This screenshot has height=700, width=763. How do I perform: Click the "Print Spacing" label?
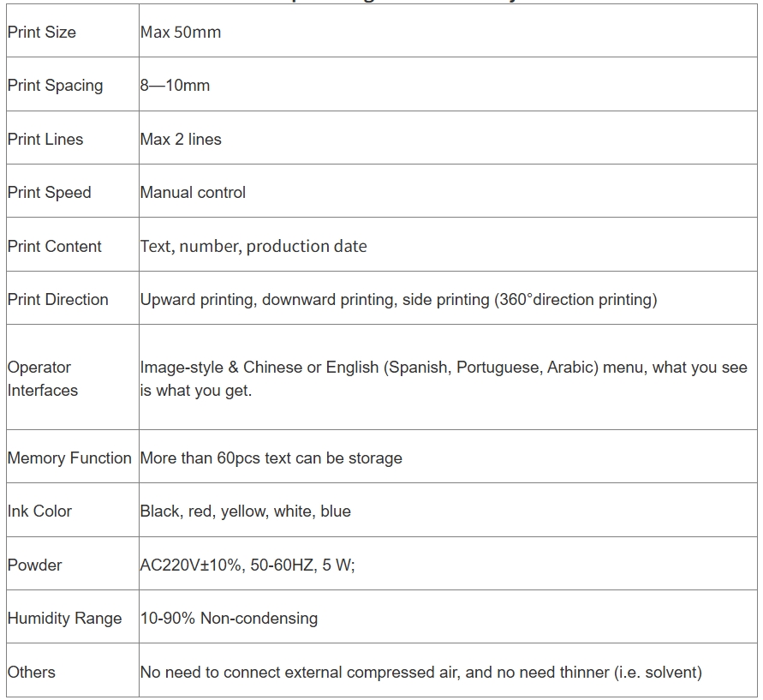55,86
